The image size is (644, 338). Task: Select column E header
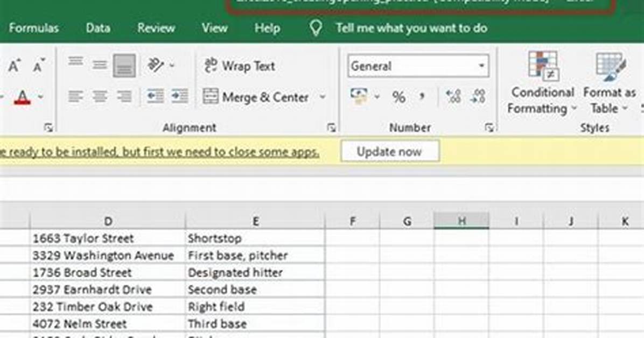(255, 221)
